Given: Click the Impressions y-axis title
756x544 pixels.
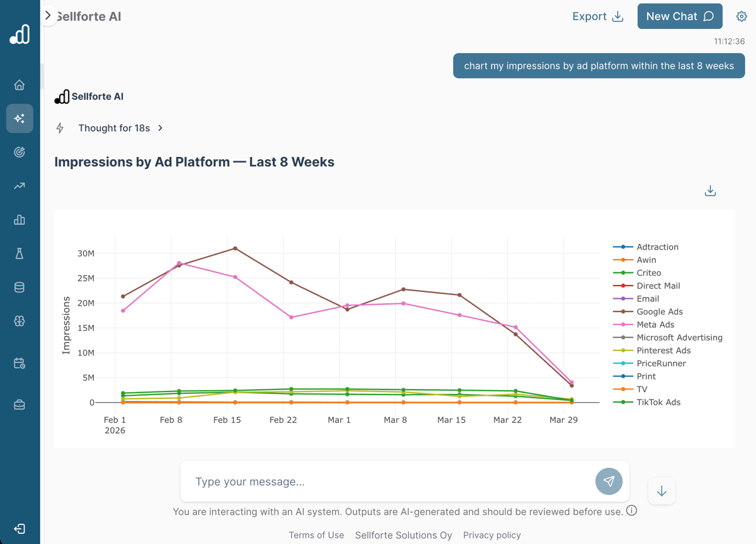Looking at the screenshot, I should click(x=66, y=325).
